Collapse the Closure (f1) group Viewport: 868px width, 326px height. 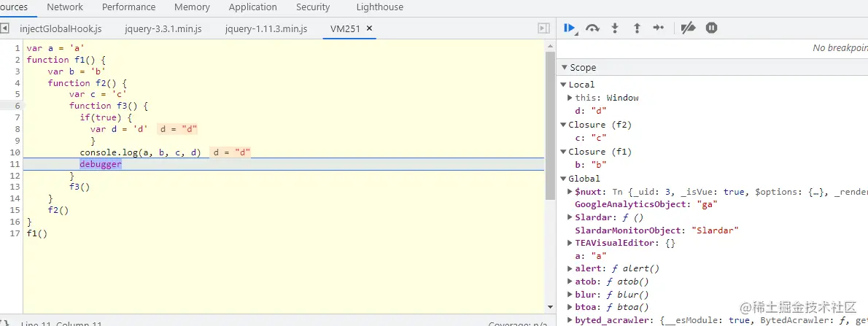pos(563,152)
